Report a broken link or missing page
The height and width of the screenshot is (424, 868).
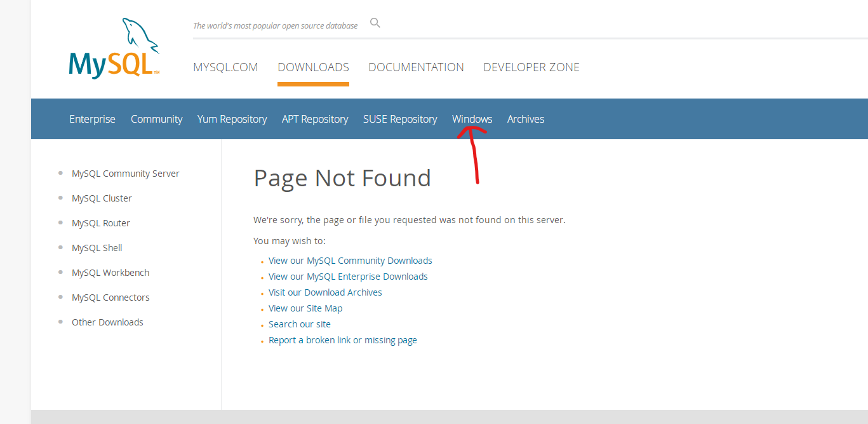(343, 340)
